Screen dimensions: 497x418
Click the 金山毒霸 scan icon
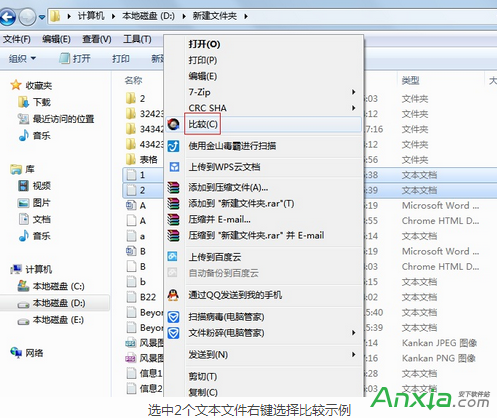pos(173,146)
